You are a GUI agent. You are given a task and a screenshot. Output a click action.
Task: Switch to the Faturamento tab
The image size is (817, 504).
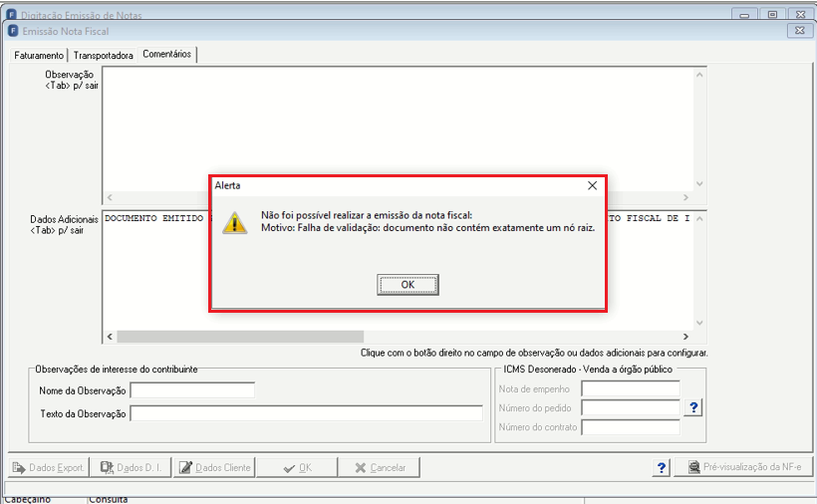[39, 55]
